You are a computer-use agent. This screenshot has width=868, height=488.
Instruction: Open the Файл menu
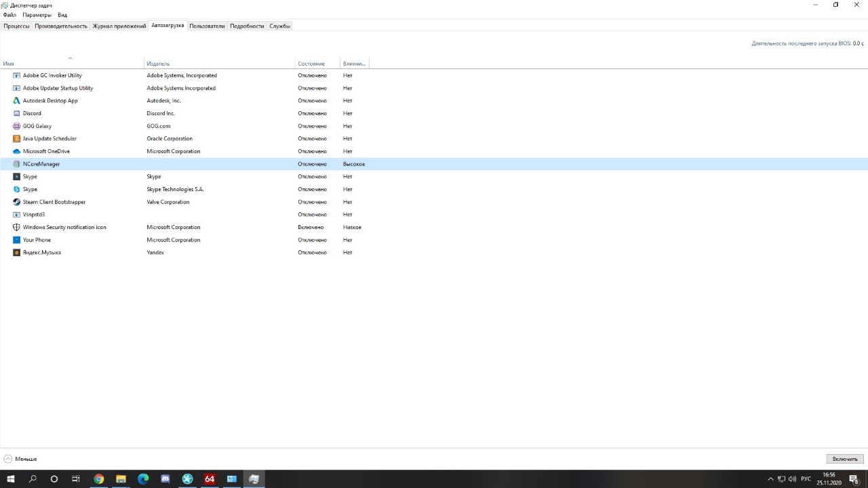tap(9, 15)
